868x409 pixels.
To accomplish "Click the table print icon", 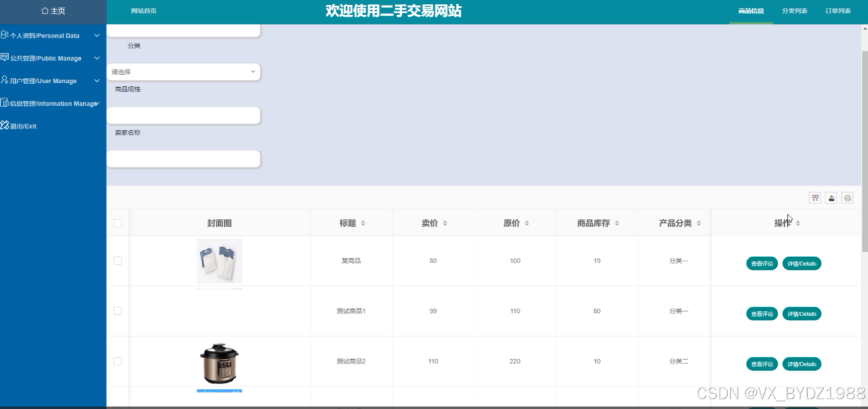I will click(x=847, y=198).
